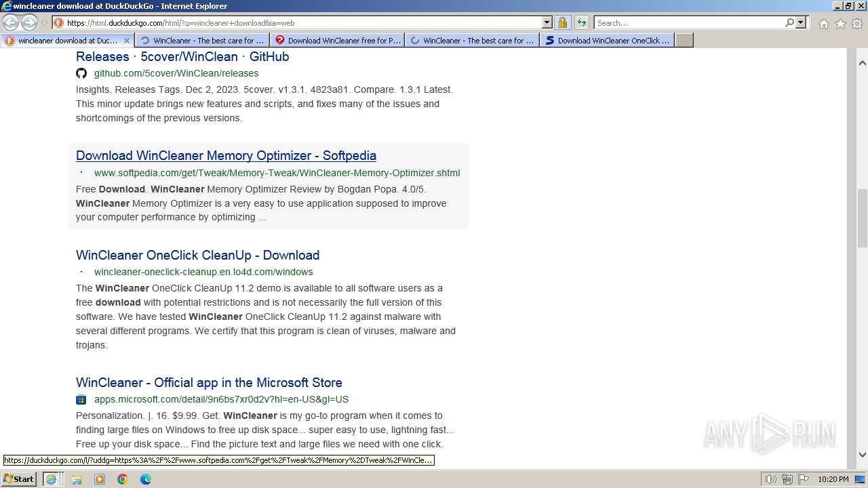The width and height of the screenshot is (868, 488).
Task: Click the browser Search box
Action: [689, 23]
